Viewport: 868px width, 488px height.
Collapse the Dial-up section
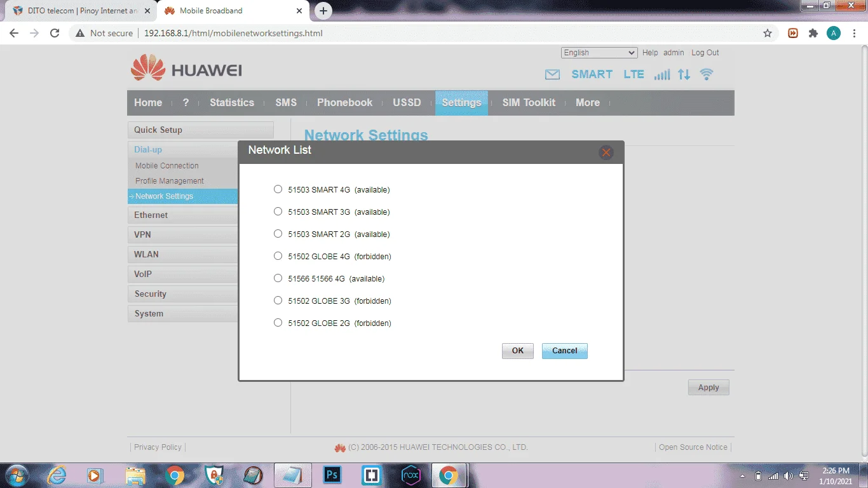click(x=183, y=149)
